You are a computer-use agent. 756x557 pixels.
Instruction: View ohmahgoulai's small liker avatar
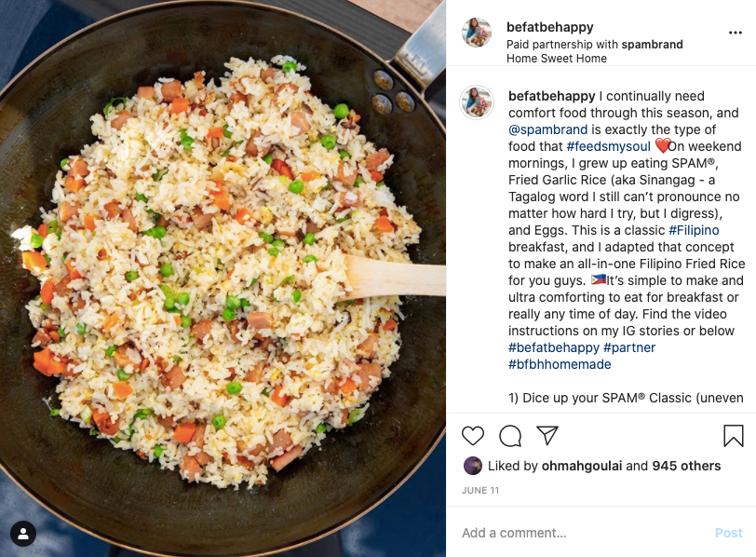[x=473, y=466]
